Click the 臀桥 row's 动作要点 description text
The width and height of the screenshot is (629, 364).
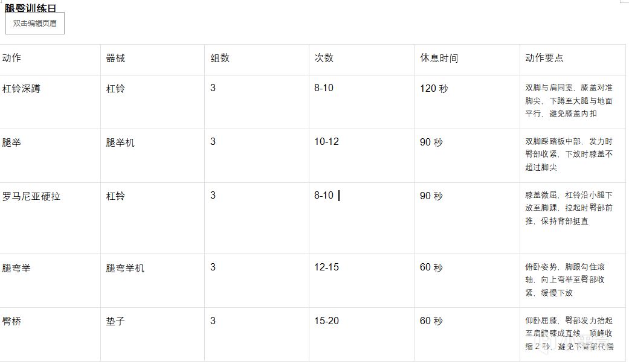coord(569,333)
